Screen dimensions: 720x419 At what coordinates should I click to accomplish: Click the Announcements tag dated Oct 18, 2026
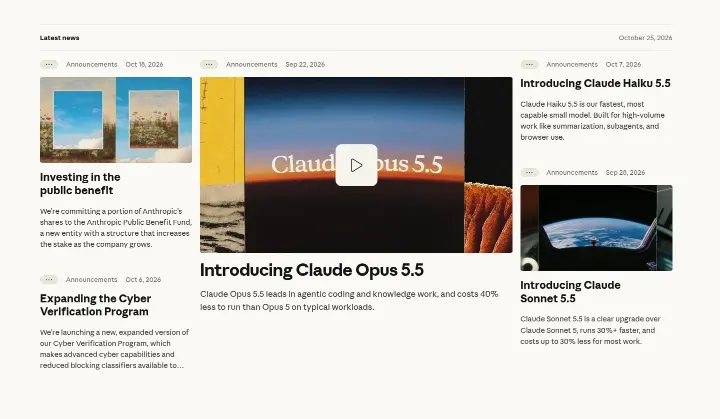91,64
